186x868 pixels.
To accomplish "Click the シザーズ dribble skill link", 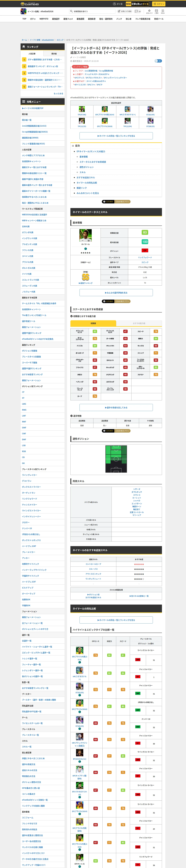I will tap(137, 489).
